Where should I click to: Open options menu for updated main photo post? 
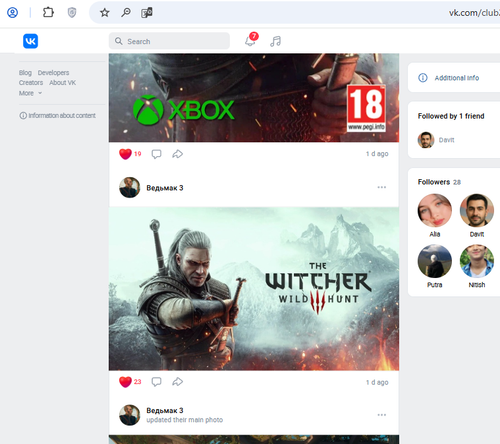click(x=382, y=415)
